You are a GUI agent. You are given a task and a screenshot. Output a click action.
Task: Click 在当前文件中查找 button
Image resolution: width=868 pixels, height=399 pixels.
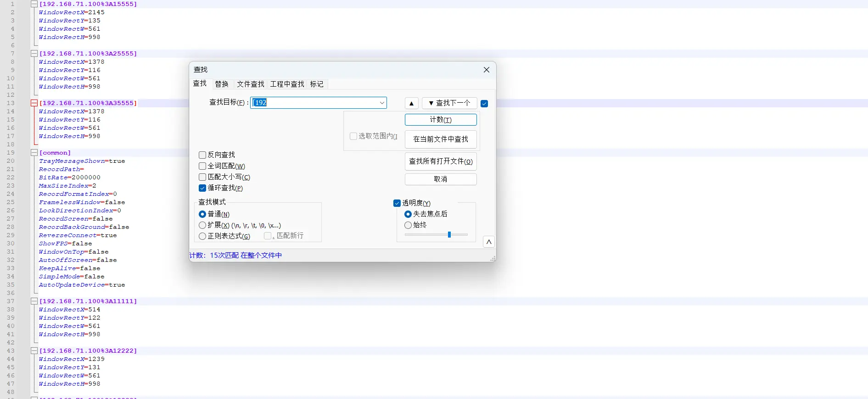point(441,139)
